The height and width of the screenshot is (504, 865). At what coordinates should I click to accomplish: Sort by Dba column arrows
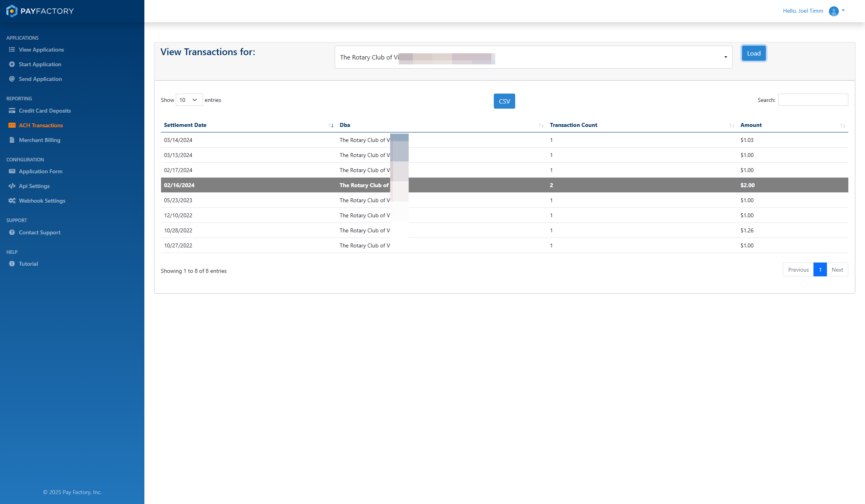pyautogui.click(x=541, y=125)
